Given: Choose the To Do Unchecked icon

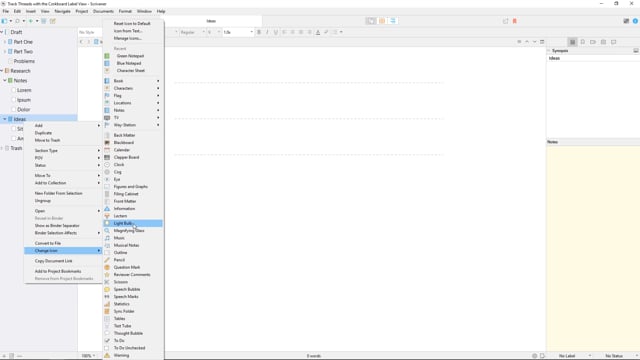Looking at the screenshot, I should (133, 348).
